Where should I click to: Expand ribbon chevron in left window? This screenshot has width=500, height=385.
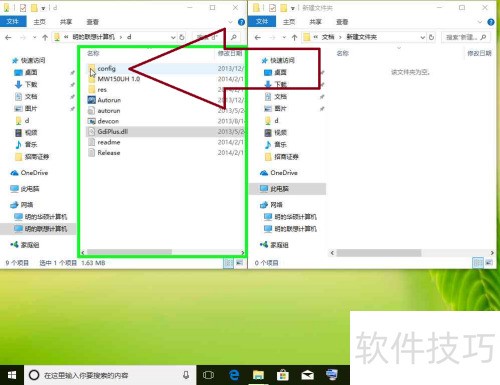pyautogui.click(x=230, y=22)
